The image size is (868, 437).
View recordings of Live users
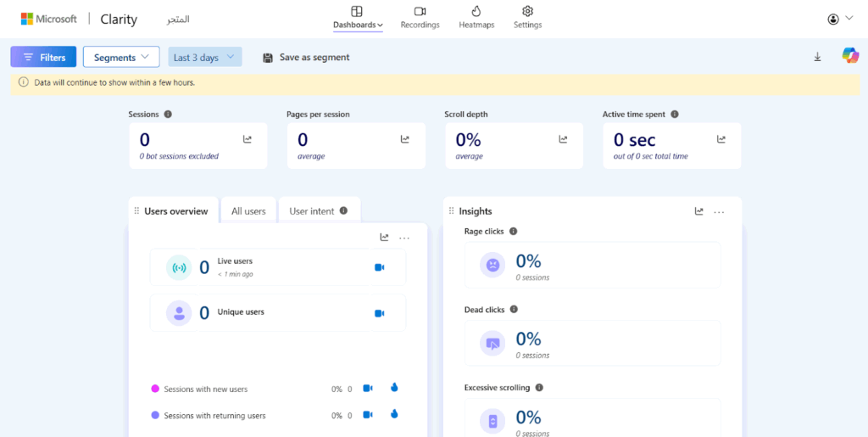point(379,268)
